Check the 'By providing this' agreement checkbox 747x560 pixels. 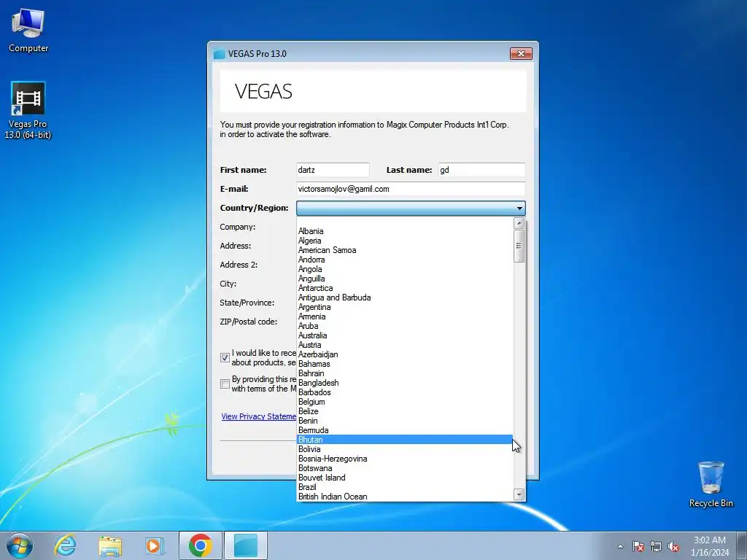(225, 384)
